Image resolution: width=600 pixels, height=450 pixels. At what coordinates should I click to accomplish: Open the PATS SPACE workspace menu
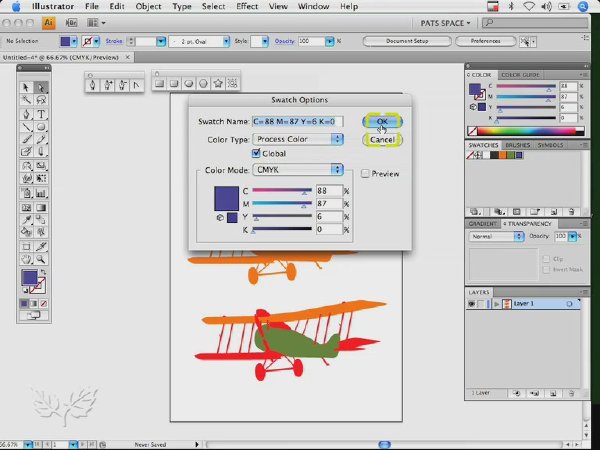click(445, 23)
